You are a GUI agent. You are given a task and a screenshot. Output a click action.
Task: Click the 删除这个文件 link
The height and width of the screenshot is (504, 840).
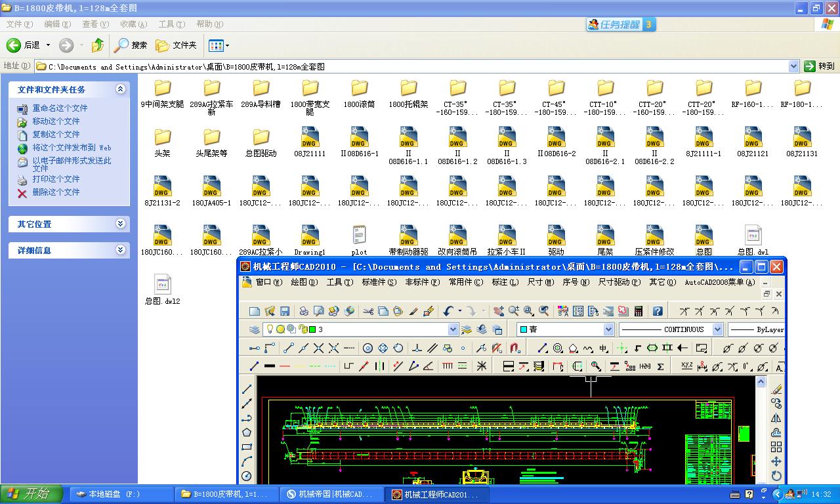tap(56, 192)
